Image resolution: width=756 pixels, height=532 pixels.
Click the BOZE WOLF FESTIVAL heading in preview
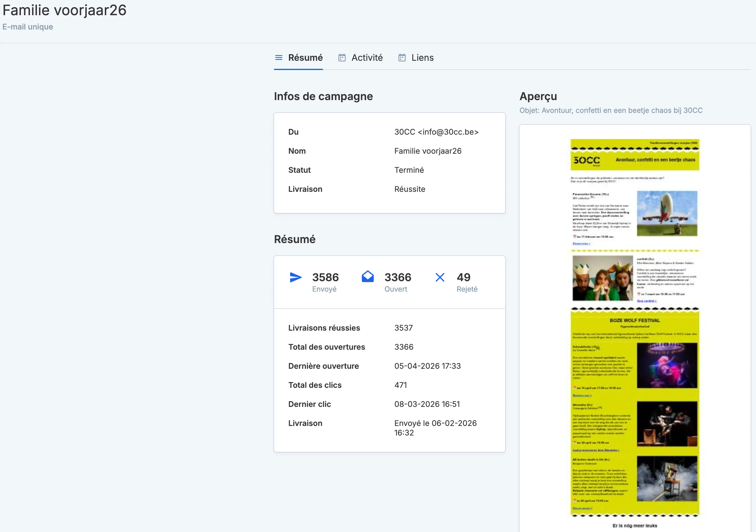tap(634, 320)
